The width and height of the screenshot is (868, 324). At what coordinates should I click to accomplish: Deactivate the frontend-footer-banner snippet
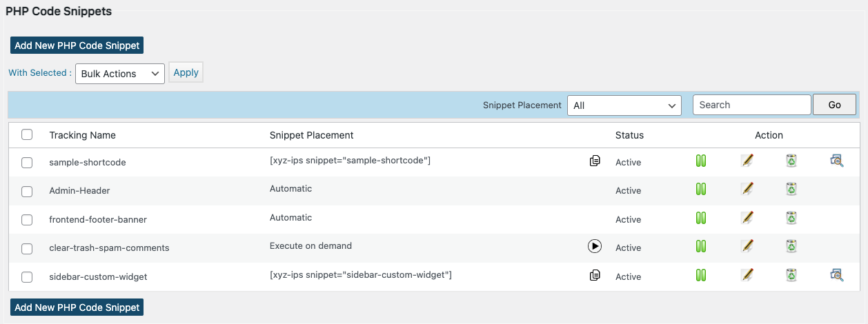tap(701, 218)
